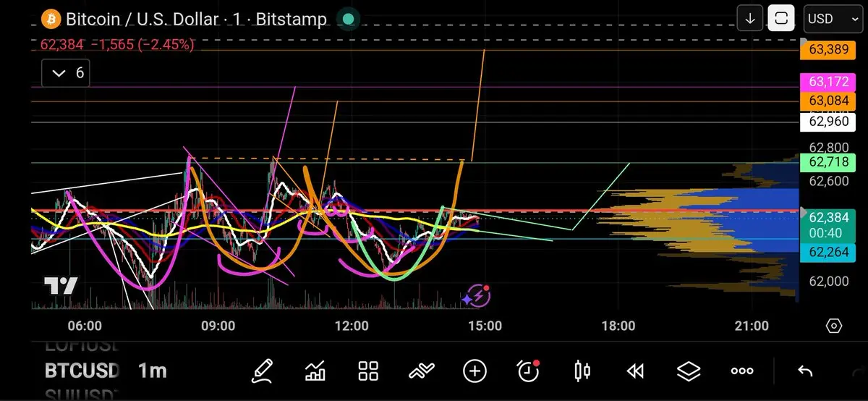Toggle the fullscreen frame button

click(781, 19)
